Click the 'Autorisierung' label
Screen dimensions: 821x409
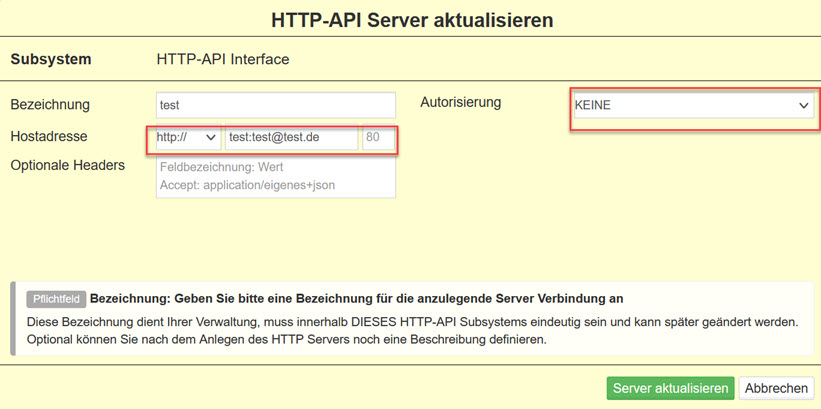pyautogui.click(x=461, y=102)
